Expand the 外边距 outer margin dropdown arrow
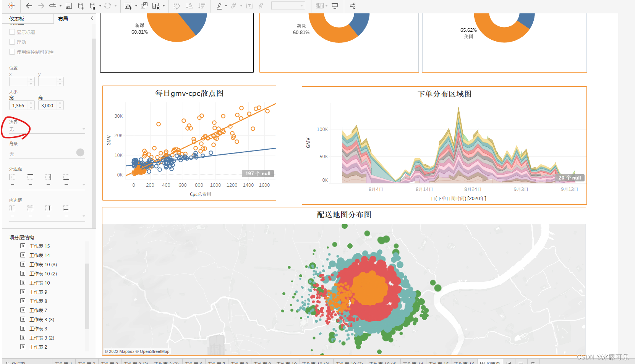 [84, 185]
